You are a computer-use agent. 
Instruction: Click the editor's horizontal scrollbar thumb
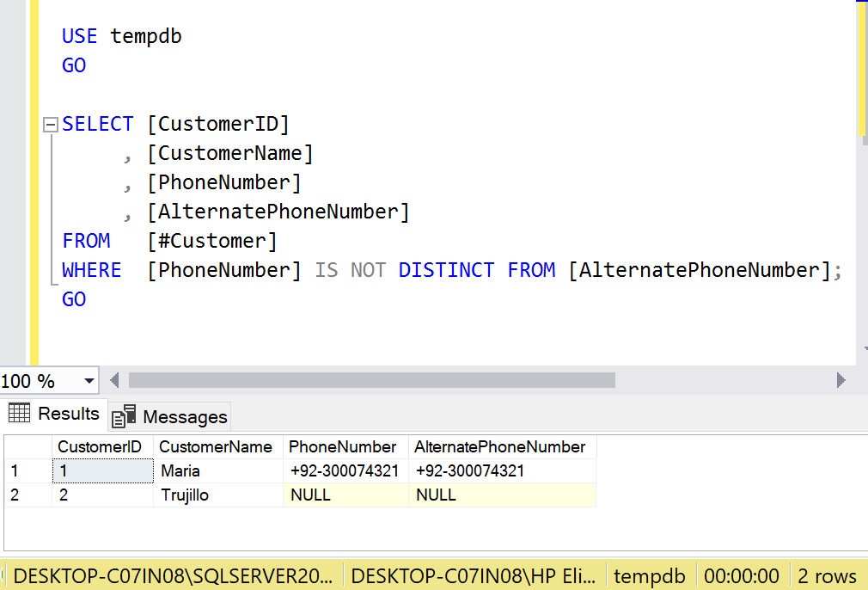371,380
